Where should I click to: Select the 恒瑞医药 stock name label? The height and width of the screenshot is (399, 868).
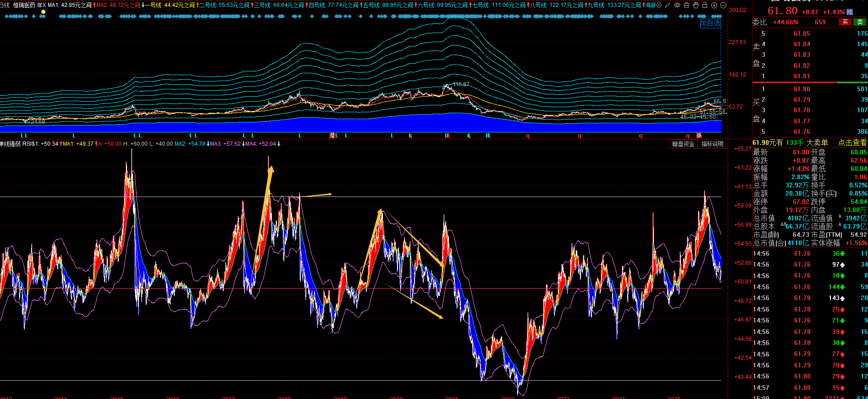coord(24,5)
